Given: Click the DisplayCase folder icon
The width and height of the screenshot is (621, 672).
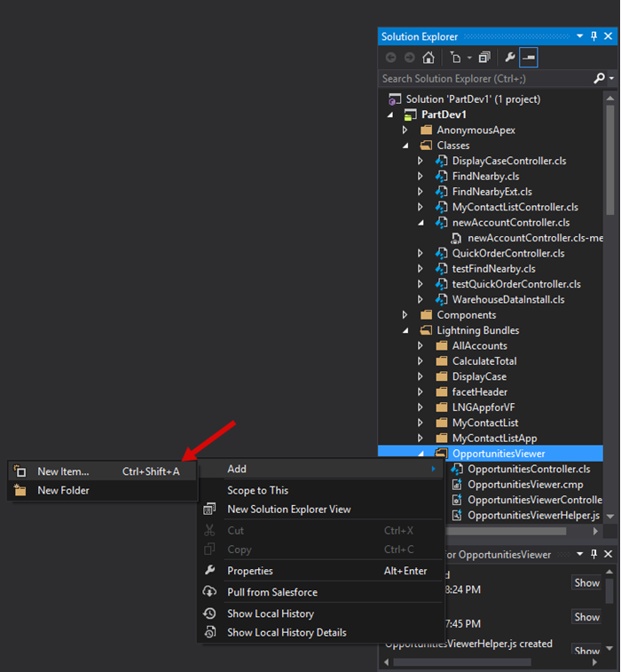Looking at the screenshot, I should [442, 376].
